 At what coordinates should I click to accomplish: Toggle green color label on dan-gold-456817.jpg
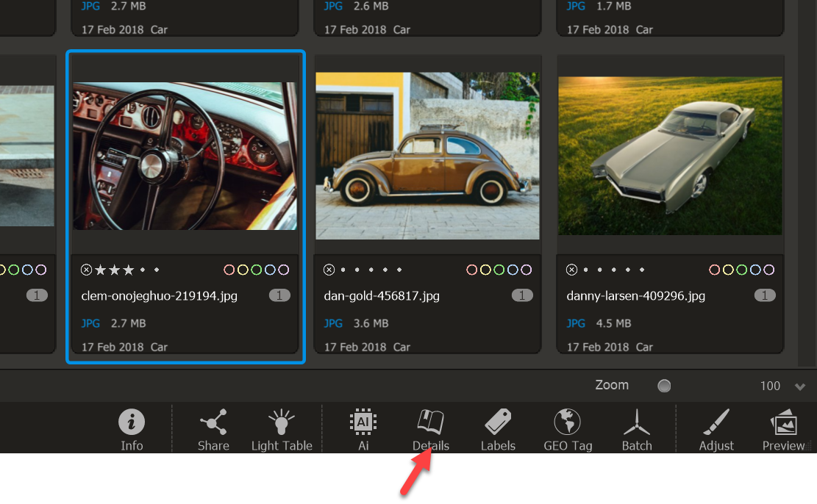(x=499, y=270)
